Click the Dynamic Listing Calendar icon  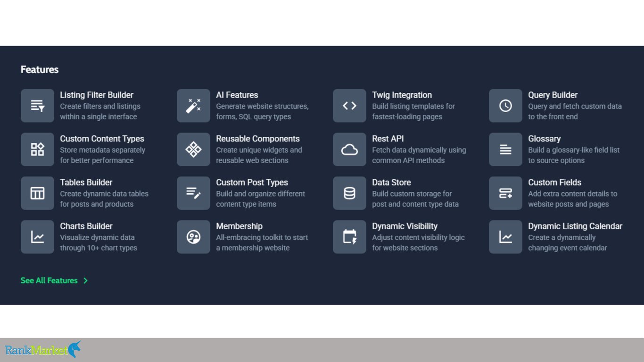click(x=505, y=237)
